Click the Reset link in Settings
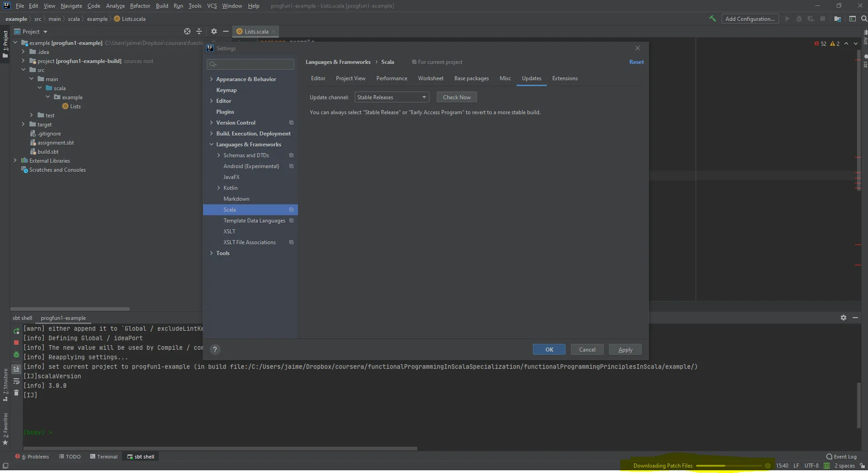 636,62
